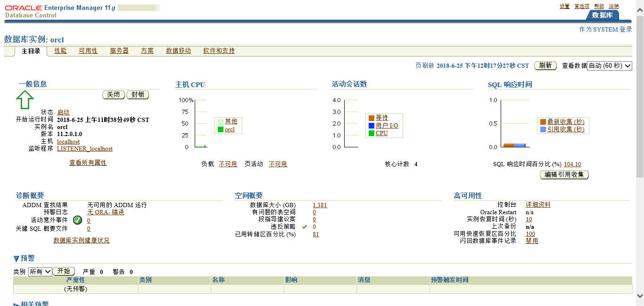Click the 最新收集 (秒) legend link
The image size is (644, 306).
coord(566,122)
